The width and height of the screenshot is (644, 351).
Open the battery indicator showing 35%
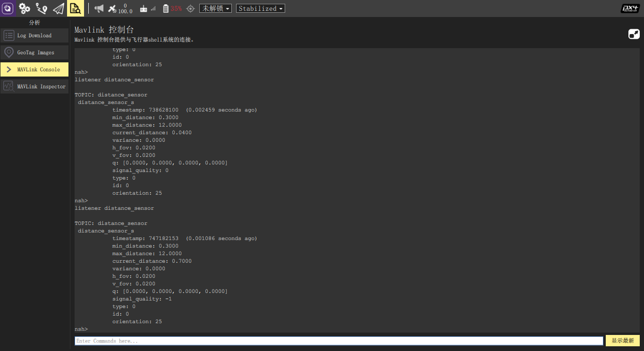click(x=171, y=8)
